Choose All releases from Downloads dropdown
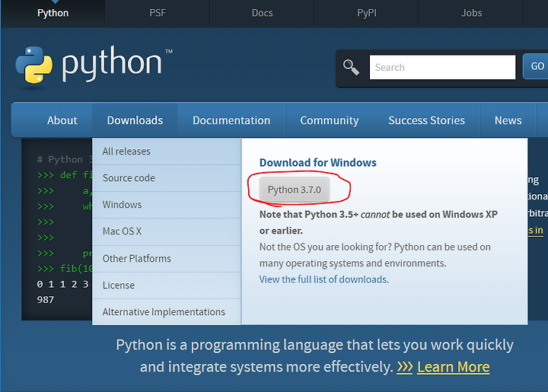 click(167, 151)
